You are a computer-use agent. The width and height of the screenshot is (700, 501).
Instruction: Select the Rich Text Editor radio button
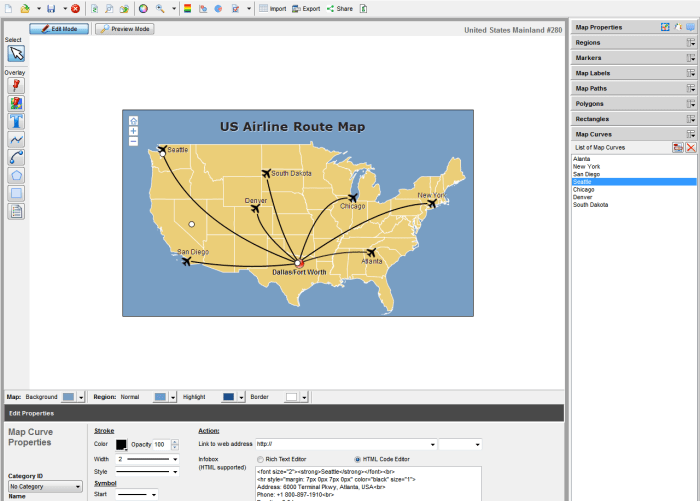point(260,459)
